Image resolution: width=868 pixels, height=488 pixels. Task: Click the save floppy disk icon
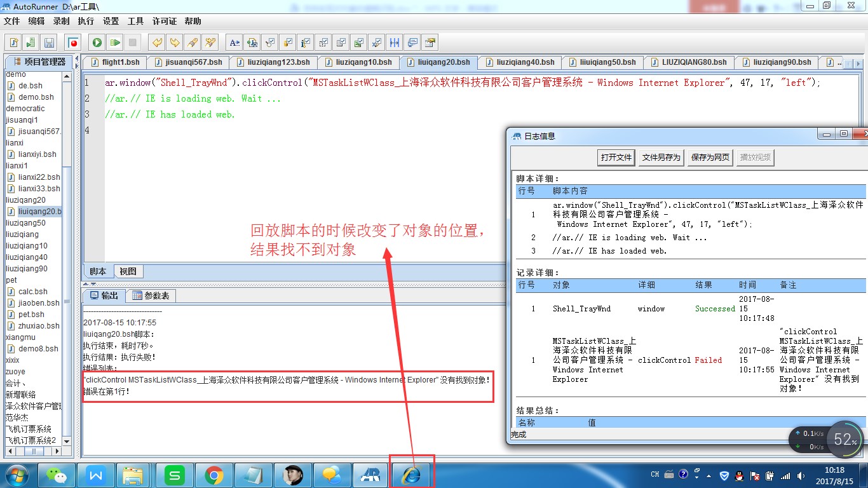pyautogui.click(x=48, y=43)
